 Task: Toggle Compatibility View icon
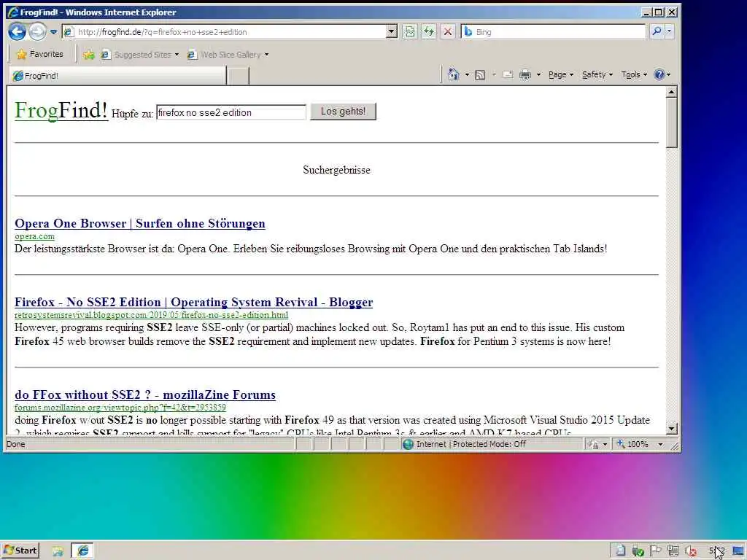(x=410, y=32)
